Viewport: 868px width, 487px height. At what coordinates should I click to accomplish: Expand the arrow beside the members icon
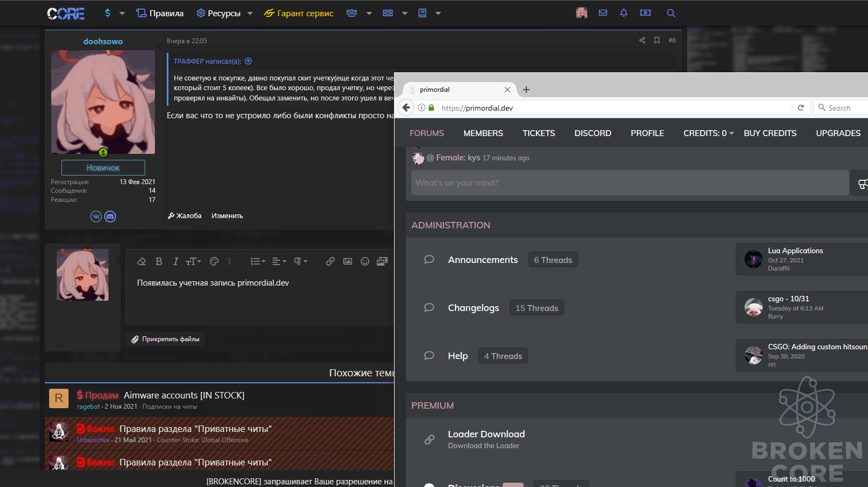pyautogui.click(x=369, y=13)
